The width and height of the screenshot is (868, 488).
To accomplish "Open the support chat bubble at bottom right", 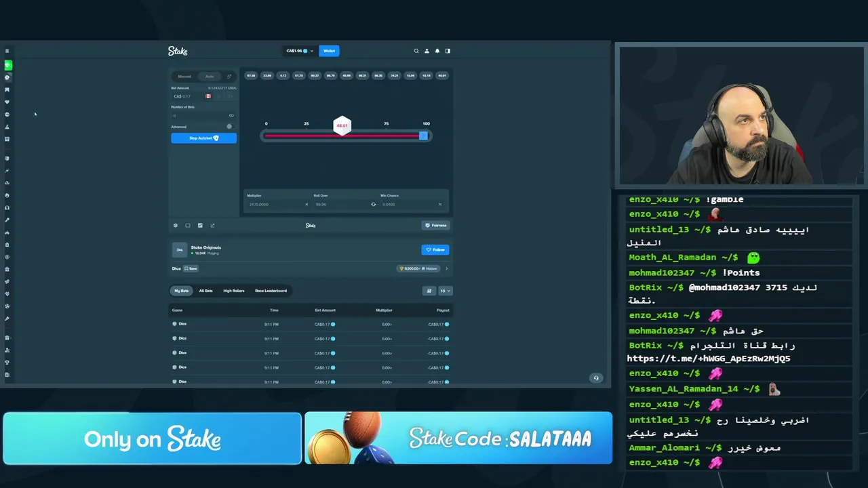I will 596,378.
